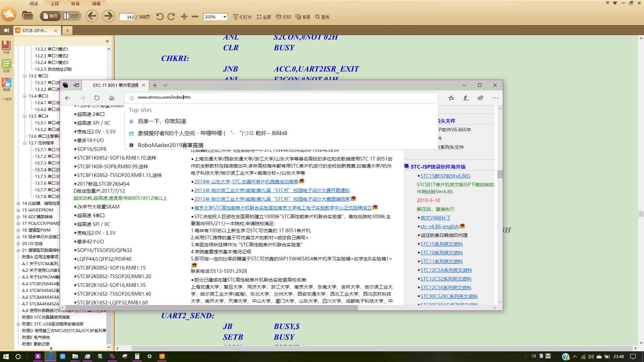The width and height of the screenshot is (644, 362).
Task: Open the 编辑 menu tab
Action: [96, 4]
